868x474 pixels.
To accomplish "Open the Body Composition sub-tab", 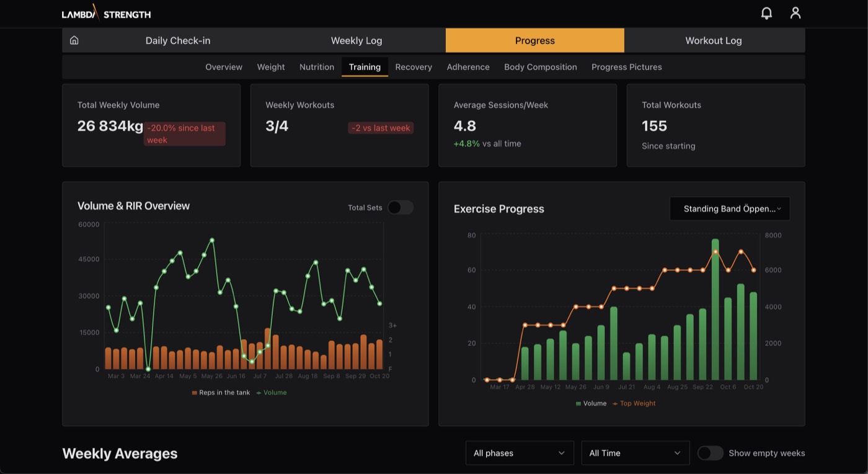I will pyautogui.click(x=541, y=67).
